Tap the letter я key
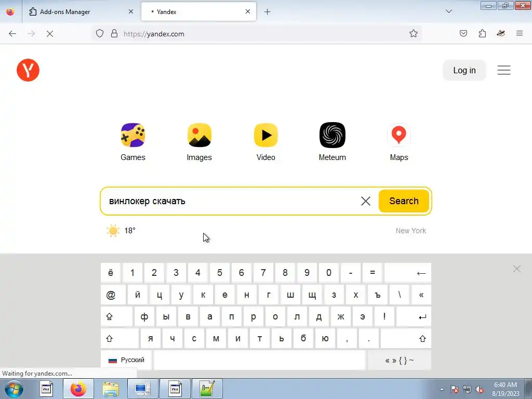This screenshot has height=399, width=532. [x=151, y=339]
